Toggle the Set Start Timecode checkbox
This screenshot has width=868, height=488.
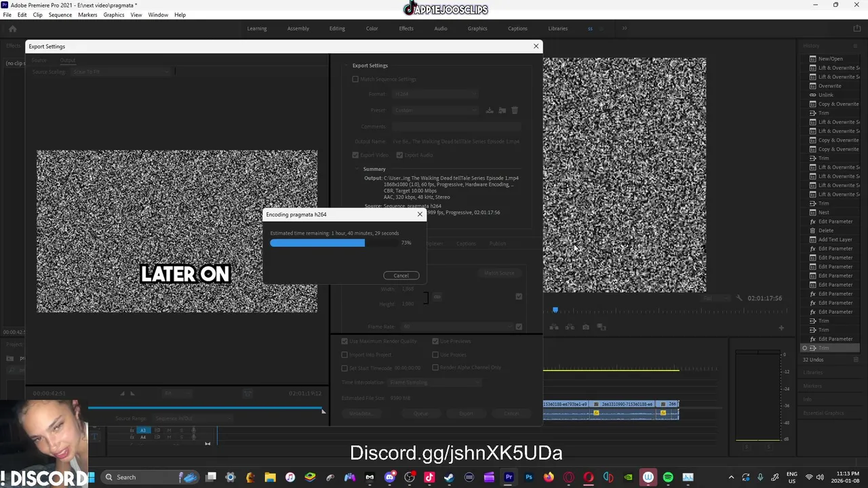point(344,368)
